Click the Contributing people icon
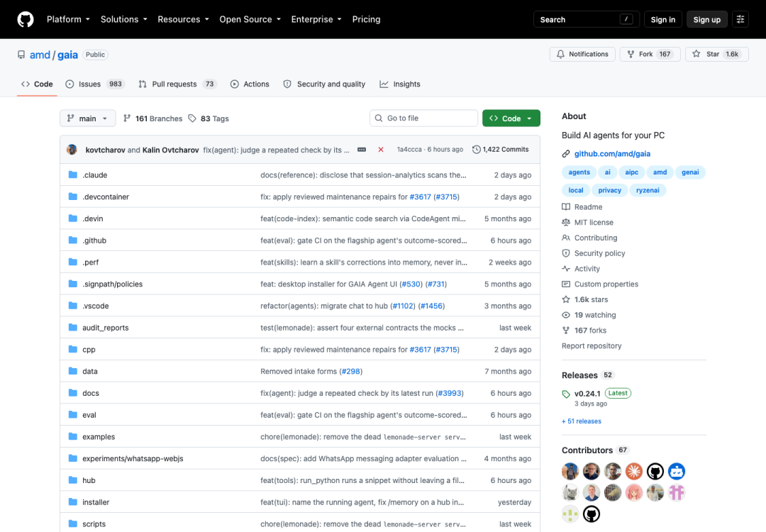 566,238
